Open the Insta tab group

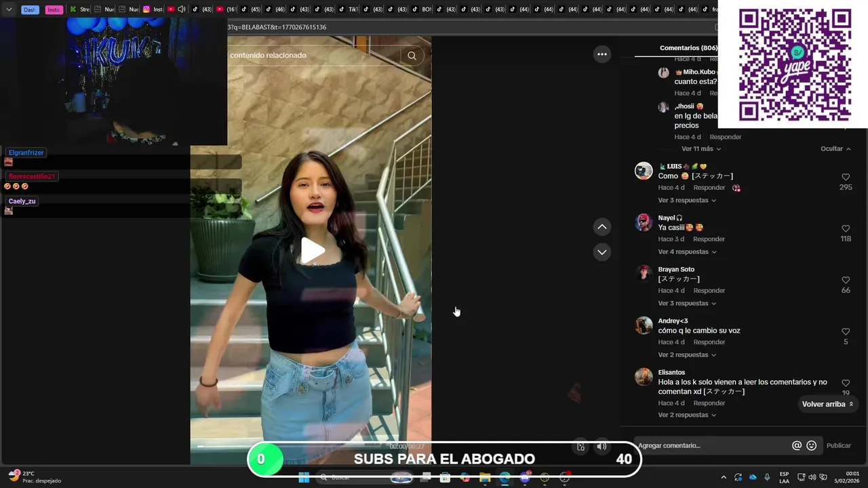pyautogui.click(x=54, y=9)
